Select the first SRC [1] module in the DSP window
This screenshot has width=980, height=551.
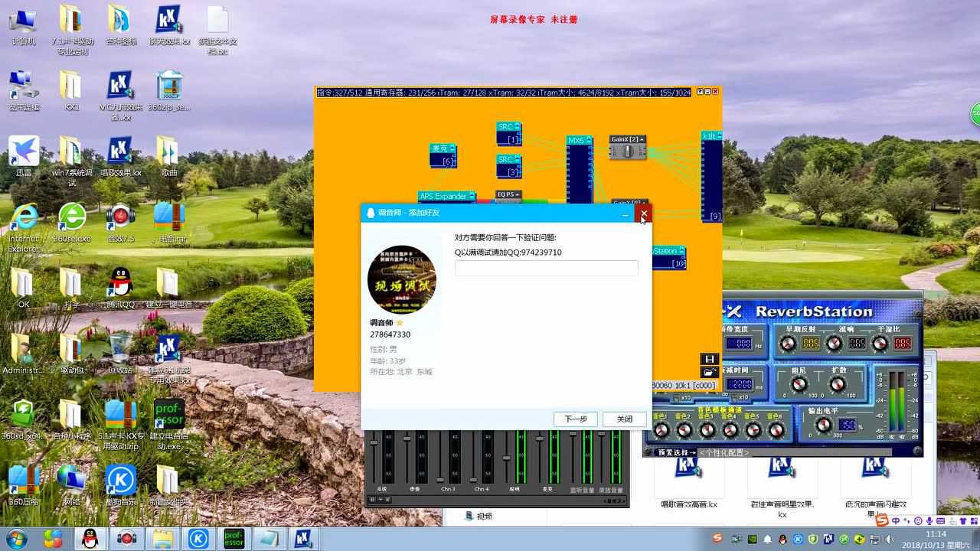(508, 133)
